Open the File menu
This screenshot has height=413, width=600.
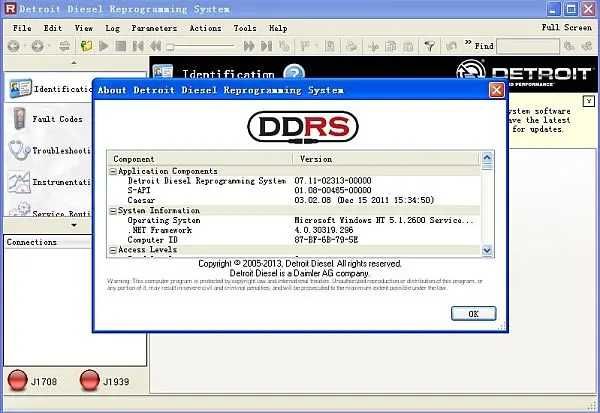click(22, 28)
